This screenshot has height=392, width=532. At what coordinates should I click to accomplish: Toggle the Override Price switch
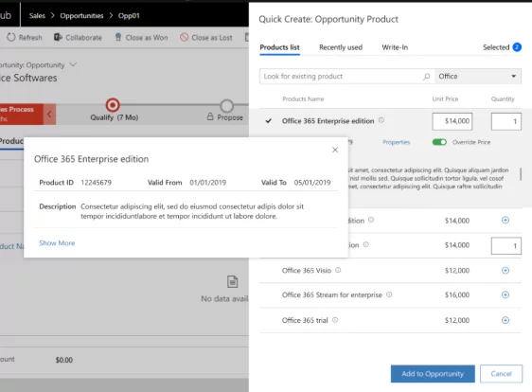pos(439,142)
